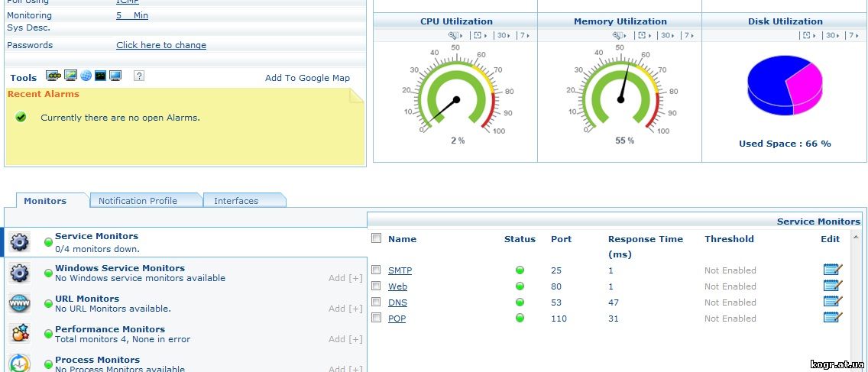
Task: Open Memory Utilization today report dropdown
Action: 644,35
